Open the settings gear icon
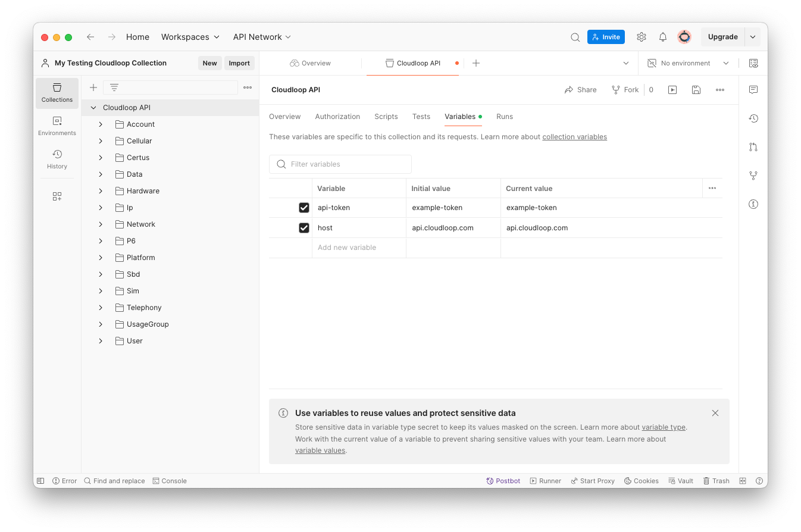Image resolution: width=801 pixels, height=532 pixels. click(x=641, y=37)
